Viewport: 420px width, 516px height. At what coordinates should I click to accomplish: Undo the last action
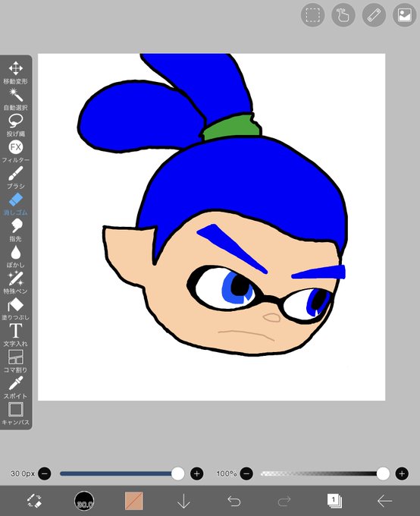click(x=234, y=501)
